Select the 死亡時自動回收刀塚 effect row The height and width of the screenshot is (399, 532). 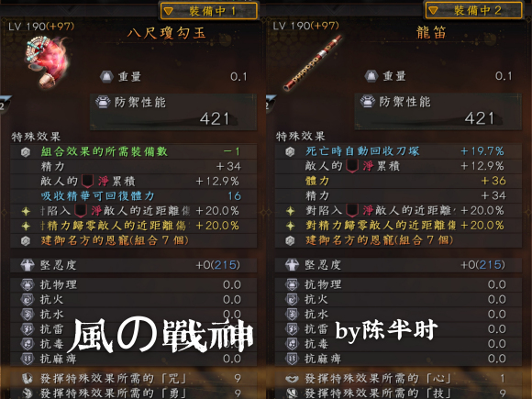click(398, 151)
